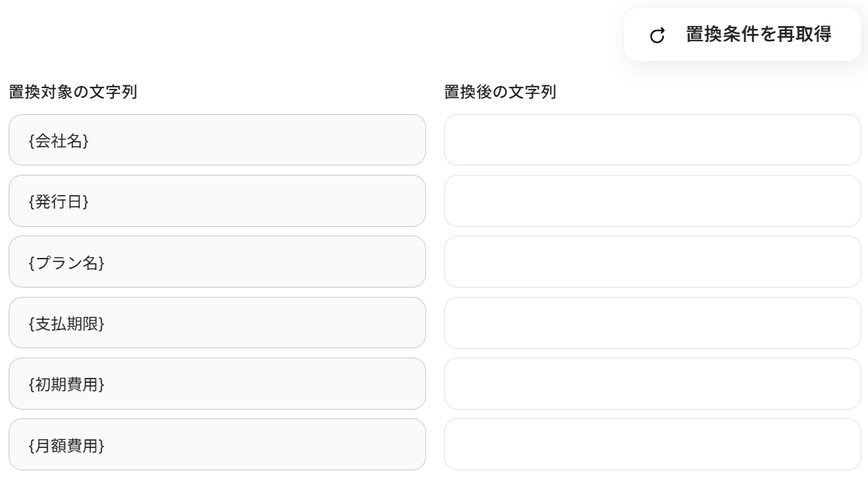Viewport: 868px width, 479px height.
Task: Click the {会社名} placeholder text
Action: (x=59, y=141)
